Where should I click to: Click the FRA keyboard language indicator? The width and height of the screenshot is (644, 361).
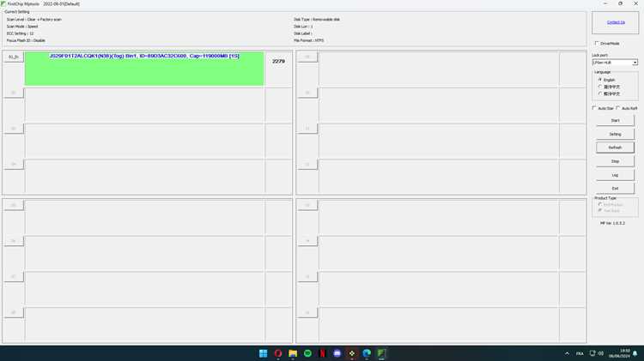pos(580,353)
